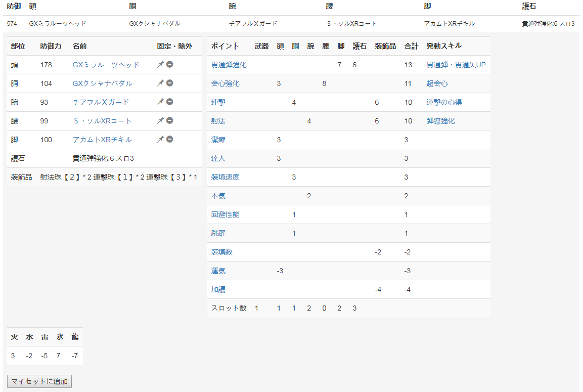The width and height of the screenshot is (583, 392).
Task: Toggle exclusion on the S・ソルXRコート waist piece
Action: [169, 120]
